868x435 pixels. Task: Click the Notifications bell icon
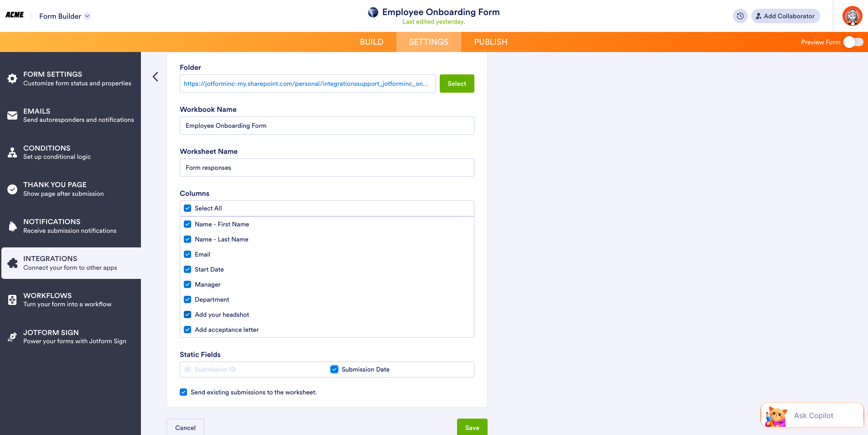12,226
